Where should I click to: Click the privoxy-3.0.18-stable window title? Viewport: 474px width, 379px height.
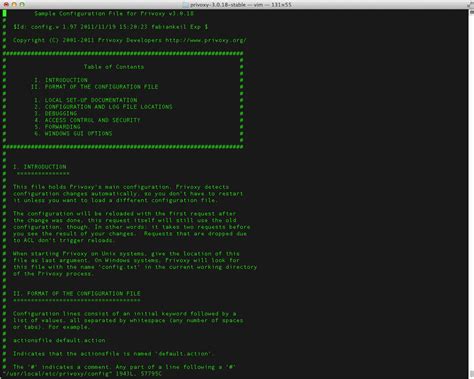coord(241,5)
